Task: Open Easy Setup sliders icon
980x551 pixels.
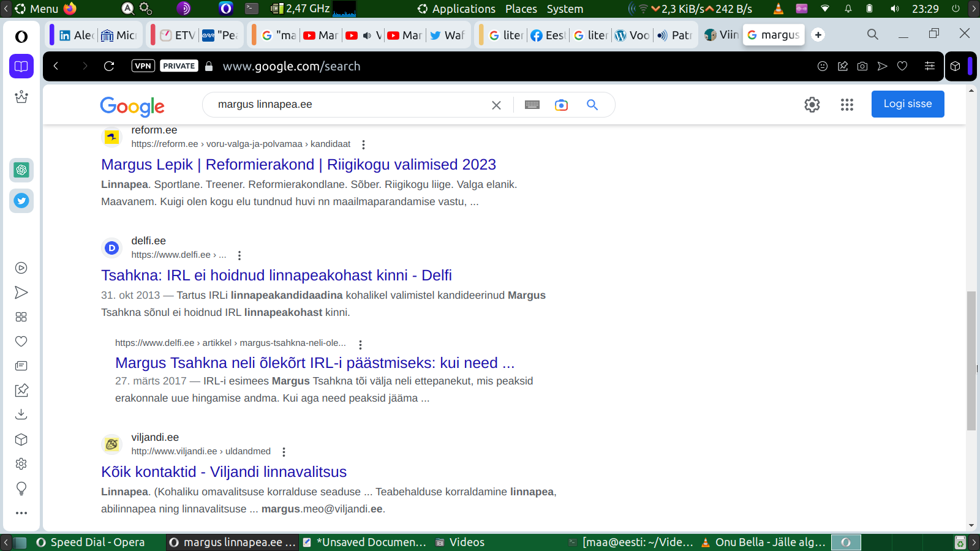Action: pos(930,66)
